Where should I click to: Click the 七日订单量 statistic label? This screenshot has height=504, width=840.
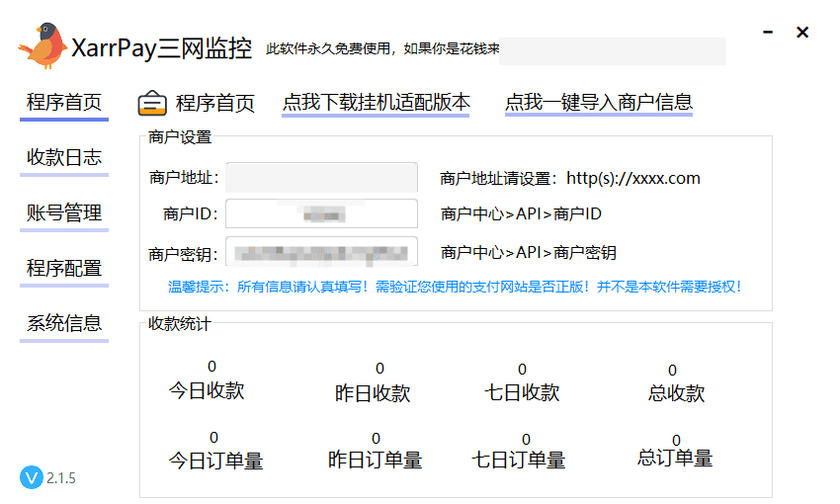click(x=519, y=460)
